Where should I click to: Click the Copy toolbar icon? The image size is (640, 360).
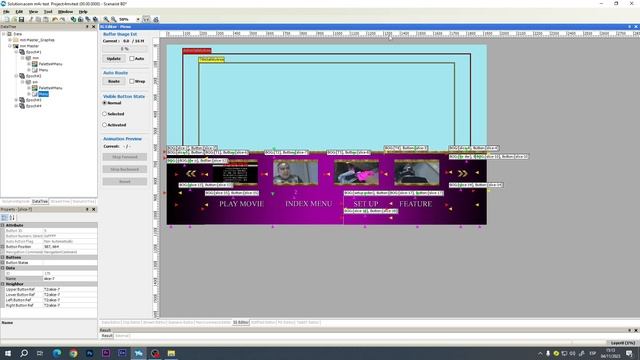[38, 19]
